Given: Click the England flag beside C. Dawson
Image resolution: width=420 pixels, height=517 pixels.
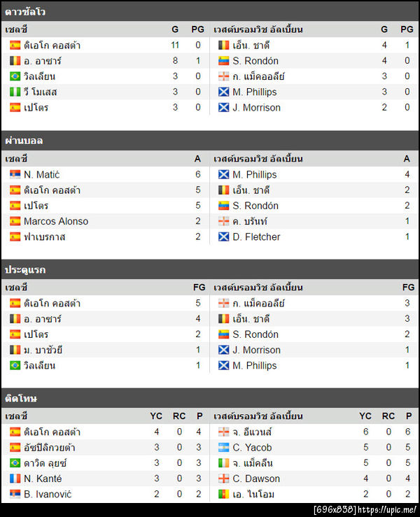Looking at the screenshot, I should click(224, 479).
